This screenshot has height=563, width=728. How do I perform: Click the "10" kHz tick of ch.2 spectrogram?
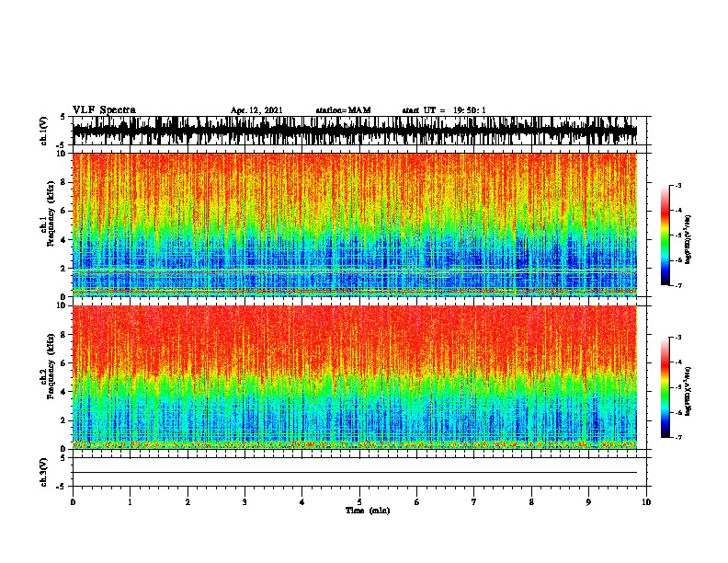tap(63, 305)
